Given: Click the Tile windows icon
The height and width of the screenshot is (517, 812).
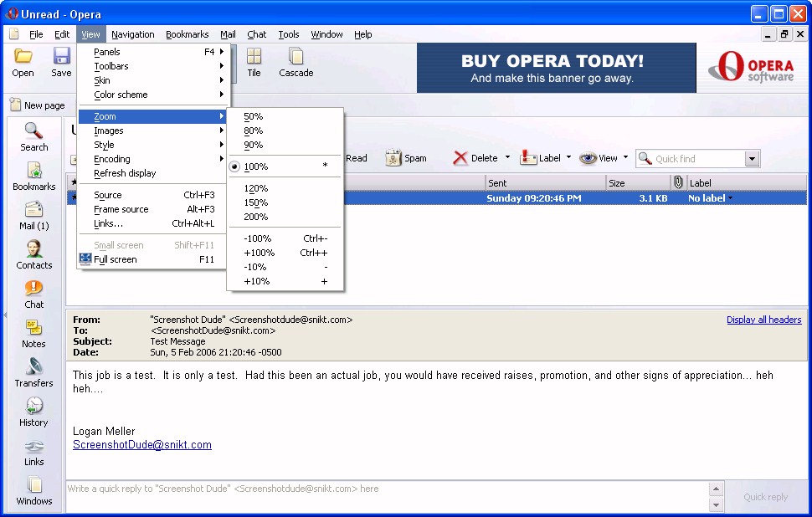Looking at the screenshot, I should click(254, 56).
